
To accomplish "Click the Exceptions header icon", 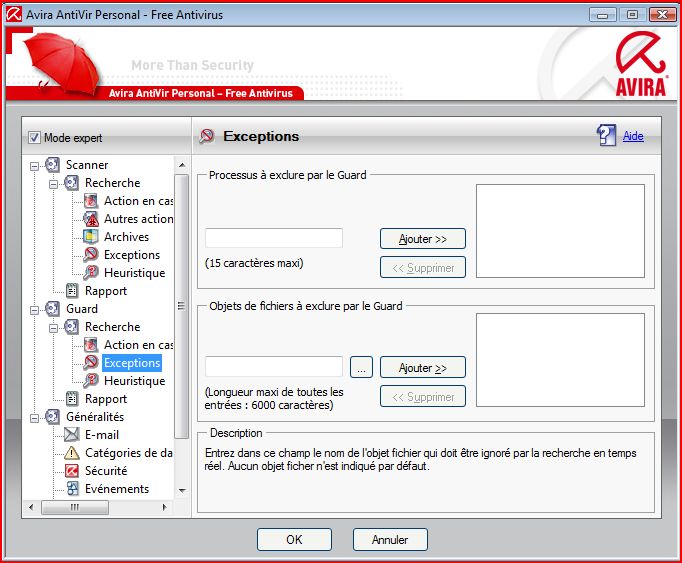I will (x=207, y=136).
